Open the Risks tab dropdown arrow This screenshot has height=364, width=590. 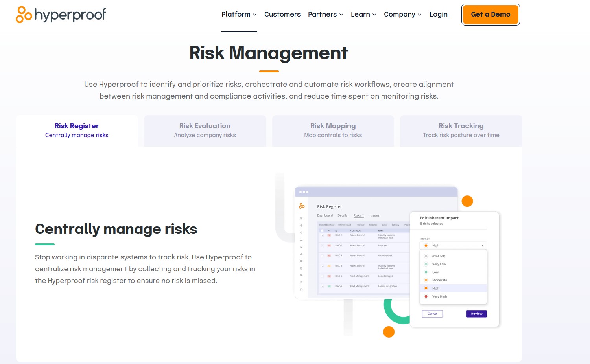363,215
